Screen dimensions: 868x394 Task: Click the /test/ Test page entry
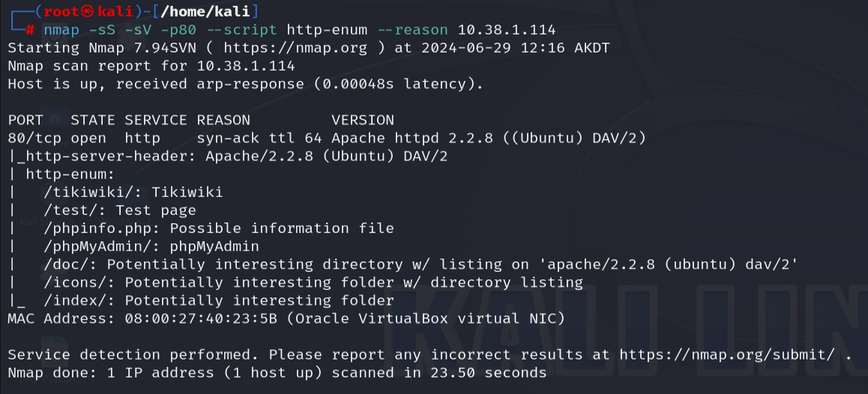tap(120, 210)
